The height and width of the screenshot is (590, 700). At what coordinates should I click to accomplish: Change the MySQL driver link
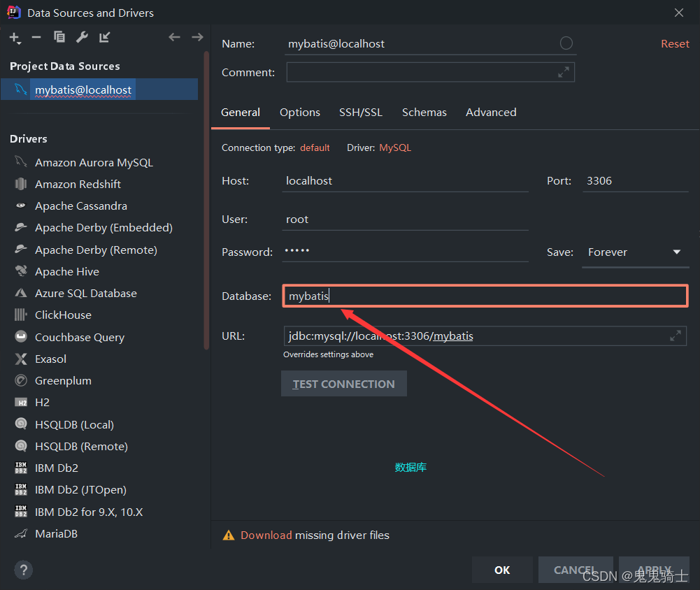(x=395, y=147)
